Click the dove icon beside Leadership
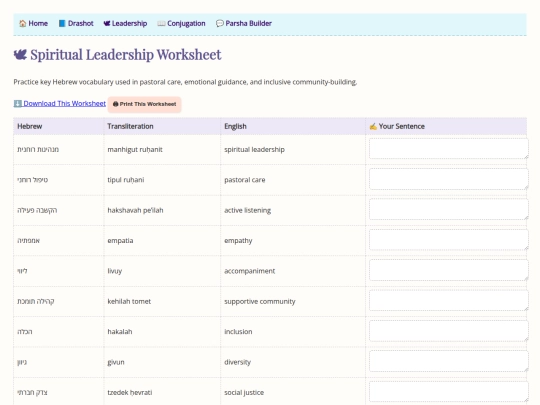Image resolution: width=540 pixels, height=405 pixels. pos(107,23)
